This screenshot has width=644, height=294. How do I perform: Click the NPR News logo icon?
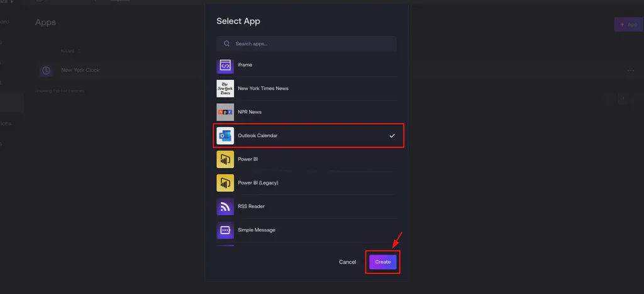[x=225, y=112]
